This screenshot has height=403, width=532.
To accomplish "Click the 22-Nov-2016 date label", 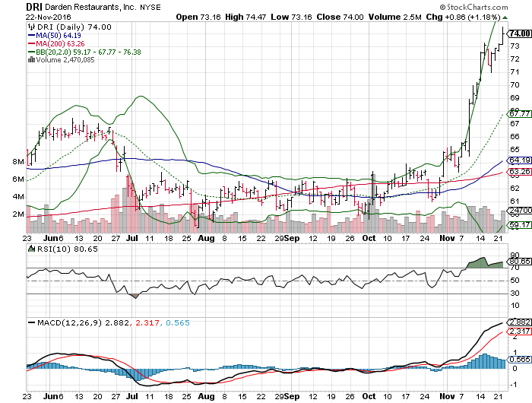I will click(x=48, y=17).
